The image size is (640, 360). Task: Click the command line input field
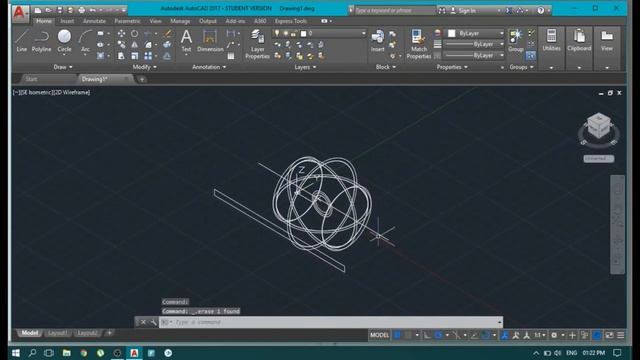331,322
